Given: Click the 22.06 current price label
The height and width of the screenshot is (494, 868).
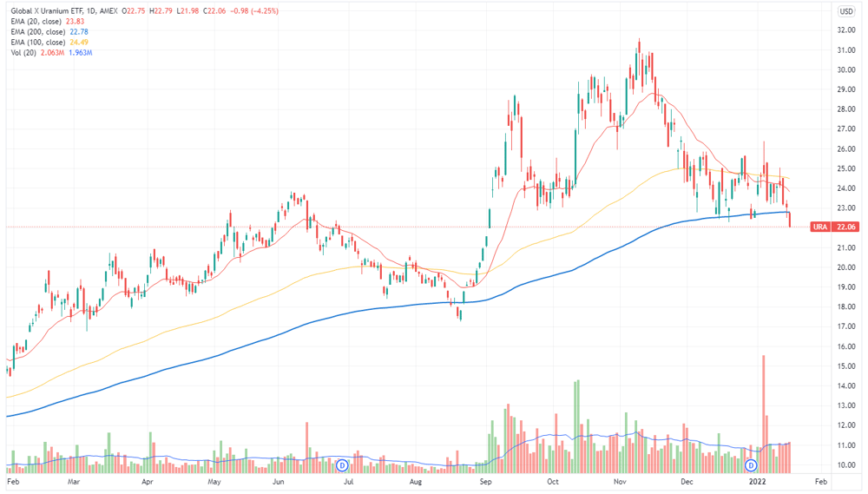Looking at the screenshot, I should pyautogui.click(x=845, y=227).
